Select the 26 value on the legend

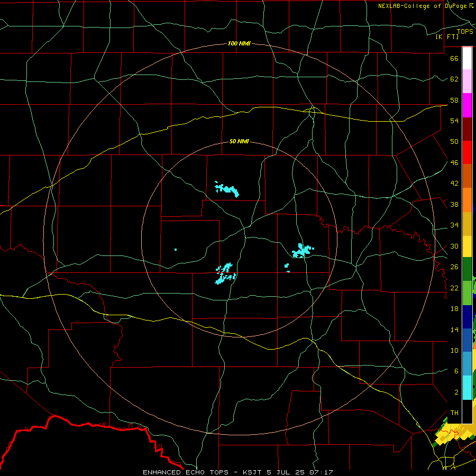tap(454, 267)
